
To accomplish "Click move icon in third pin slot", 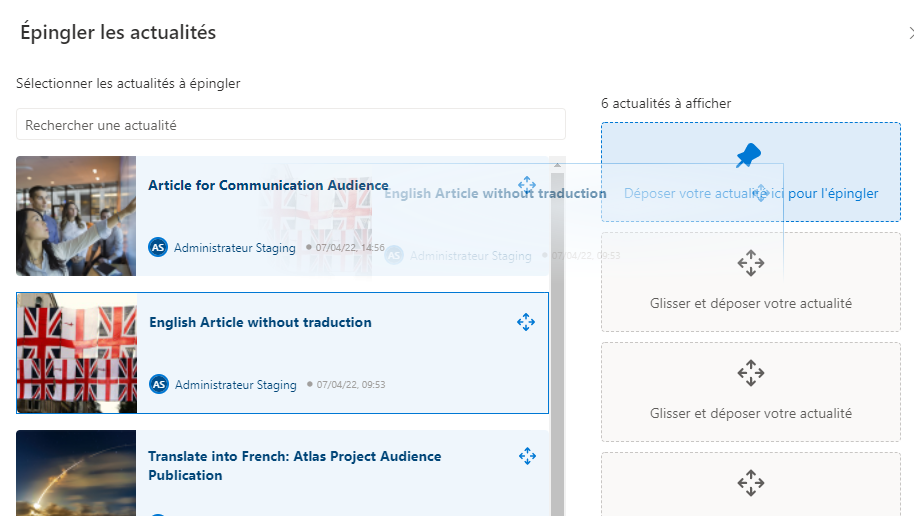I will click(751, 373).
